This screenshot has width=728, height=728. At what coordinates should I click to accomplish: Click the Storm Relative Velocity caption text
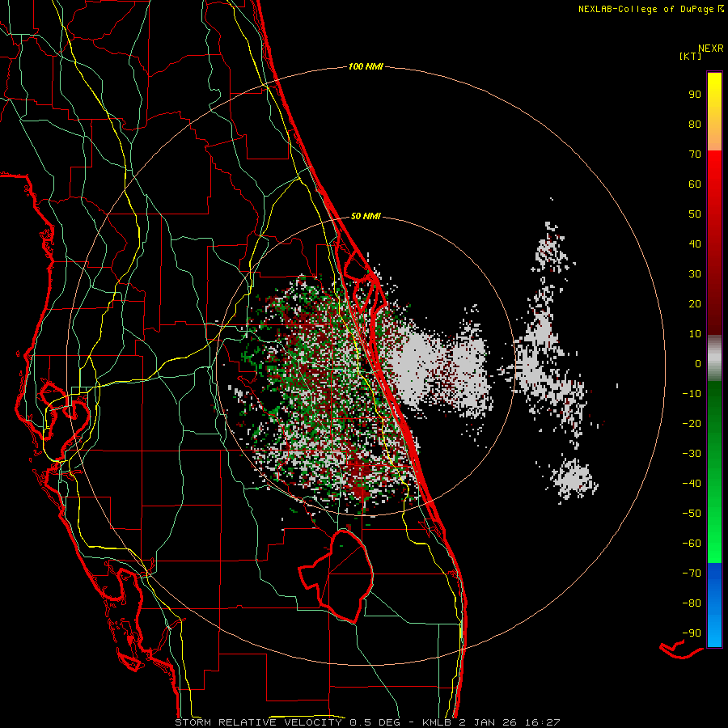click(367, 722)
